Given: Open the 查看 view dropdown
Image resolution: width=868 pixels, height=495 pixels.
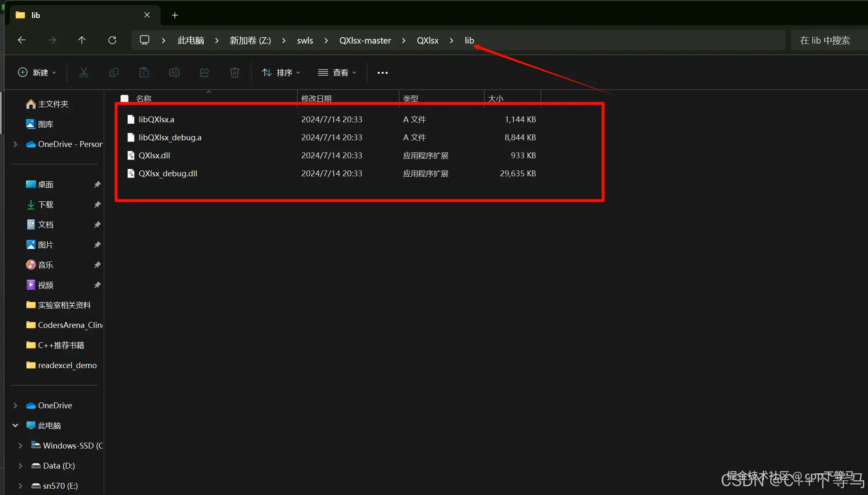Looking at the screenshot, I should [x=337, y=72].
